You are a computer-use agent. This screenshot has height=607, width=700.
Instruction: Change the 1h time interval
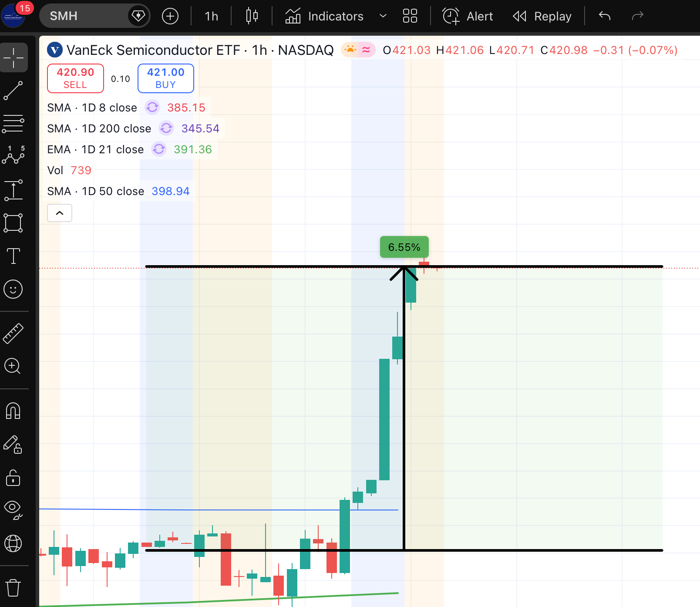click(x=211, y=16)
